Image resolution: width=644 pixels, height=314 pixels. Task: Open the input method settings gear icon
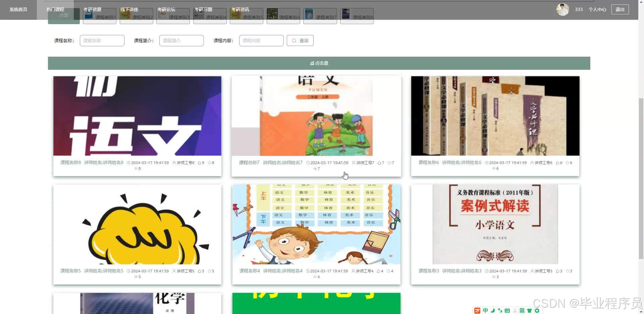(x=537, y=311)
